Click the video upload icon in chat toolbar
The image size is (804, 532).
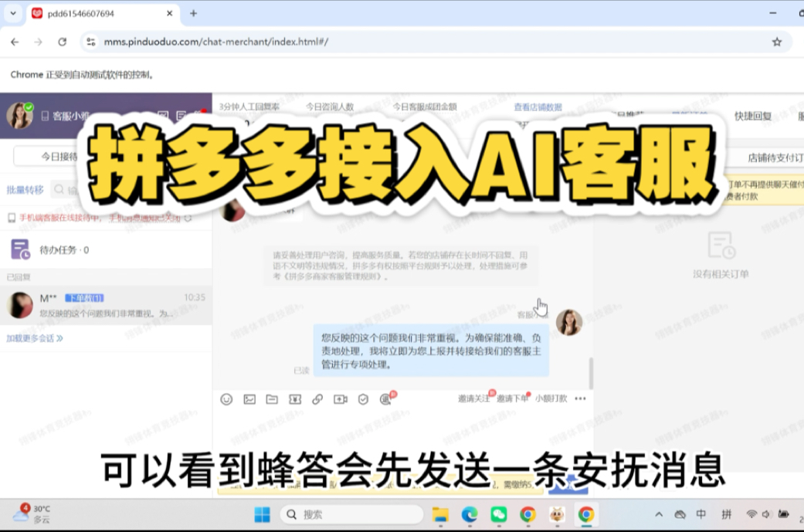pyautogui.click(x=341, y=399)
